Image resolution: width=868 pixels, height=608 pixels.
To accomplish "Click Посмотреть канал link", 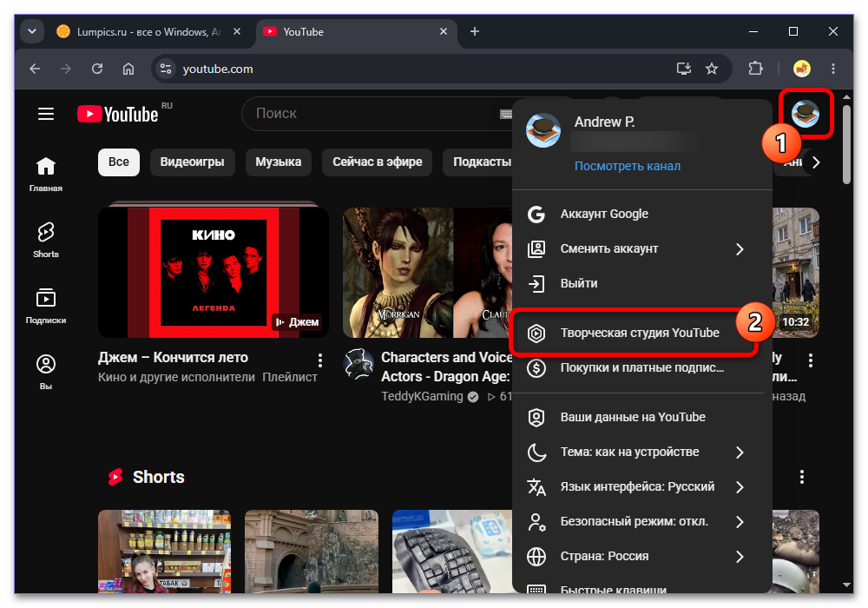I will coord(628,166).
